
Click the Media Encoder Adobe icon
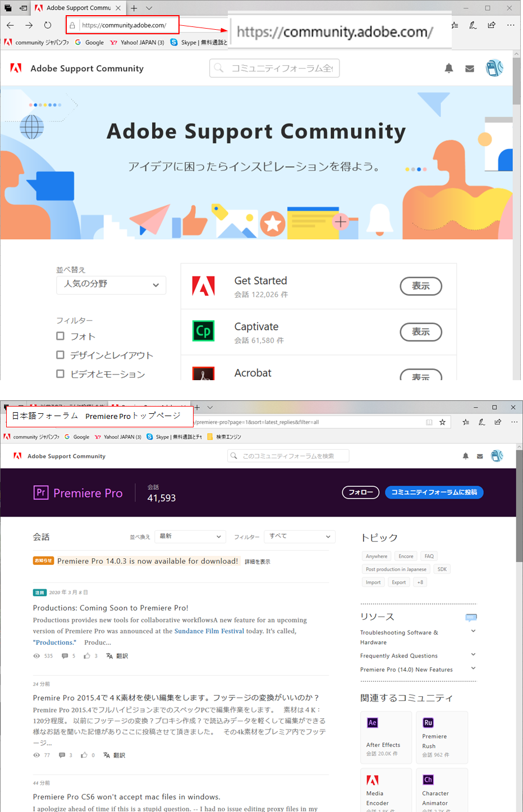click(x=373, y=780)
